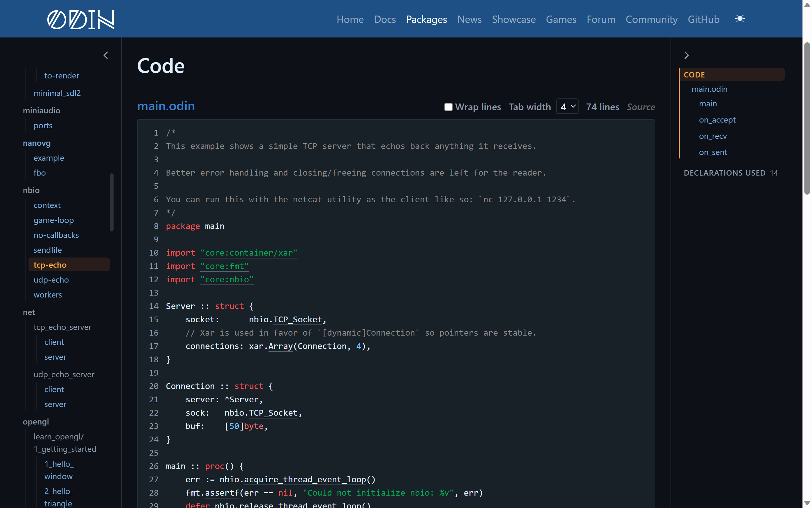The height and width of the screenshot is (508, 812).
Task: Jump to main.odin in the outline
Action: pos(709,89)
